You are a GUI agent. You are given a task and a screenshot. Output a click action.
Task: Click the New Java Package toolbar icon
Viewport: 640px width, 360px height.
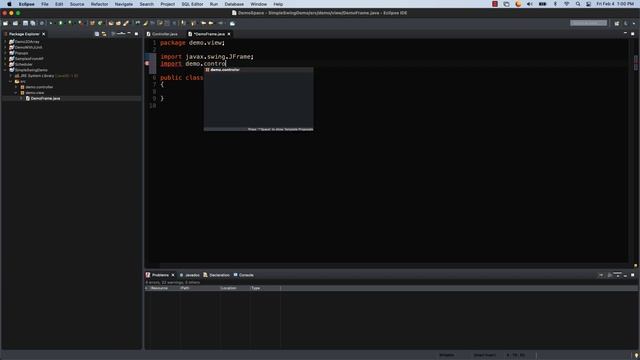(x=92, y=23)
